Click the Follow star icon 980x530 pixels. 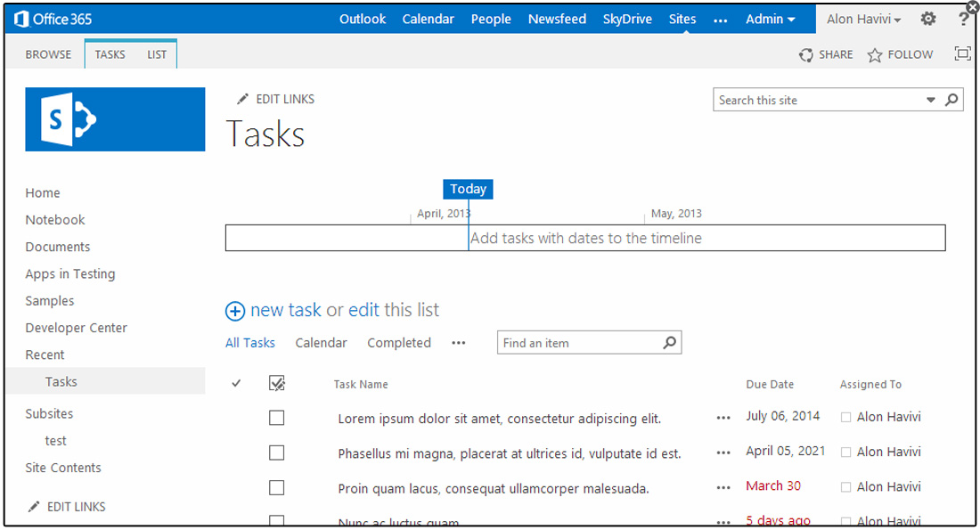point(874,55)
